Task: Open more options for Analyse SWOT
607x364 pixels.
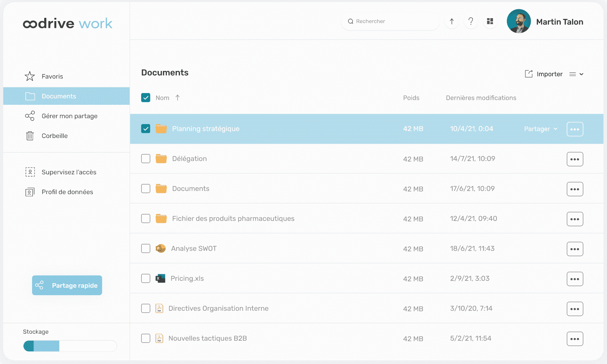Action: [x=575, y=249]
